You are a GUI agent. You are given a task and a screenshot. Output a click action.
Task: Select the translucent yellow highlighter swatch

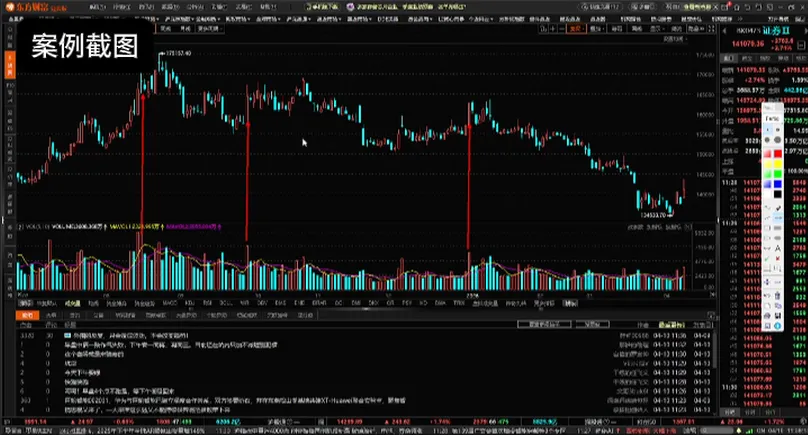pos(767,164)
